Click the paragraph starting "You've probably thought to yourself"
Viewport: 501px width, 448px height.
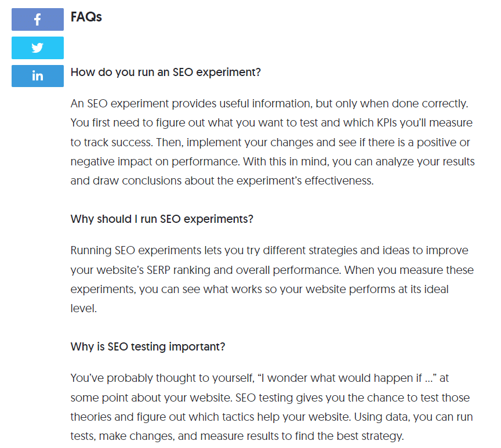[x=270, y=407]
